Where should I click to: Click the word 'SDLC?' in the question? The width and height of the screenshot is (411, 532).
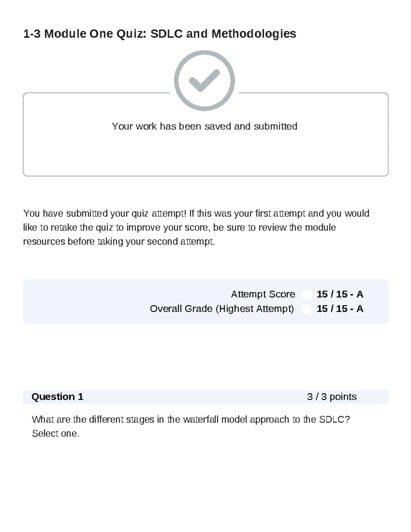pos(334,419)
